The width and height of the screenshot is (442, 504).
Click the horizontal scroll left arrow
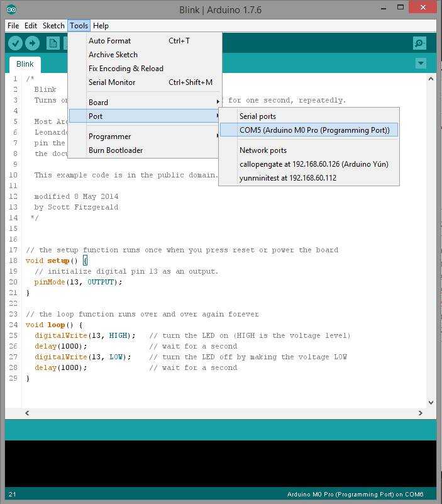point(27,413)
